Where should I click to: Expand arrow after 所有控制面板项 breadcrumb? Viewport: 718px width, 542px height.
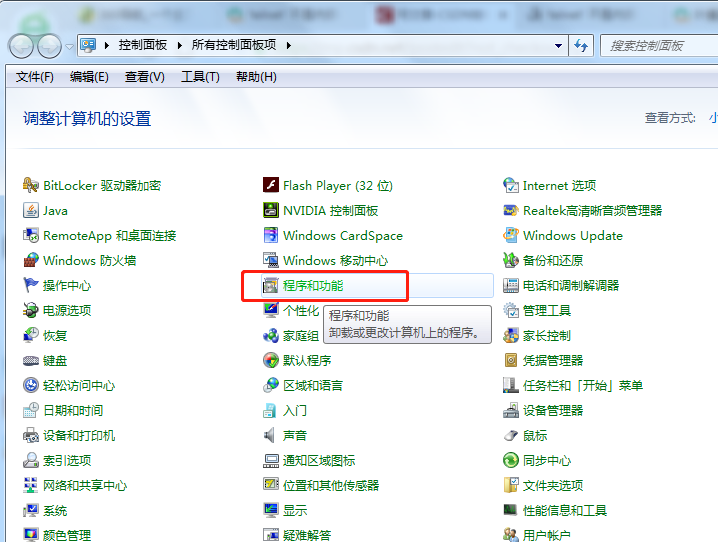[x=288, y=45]
